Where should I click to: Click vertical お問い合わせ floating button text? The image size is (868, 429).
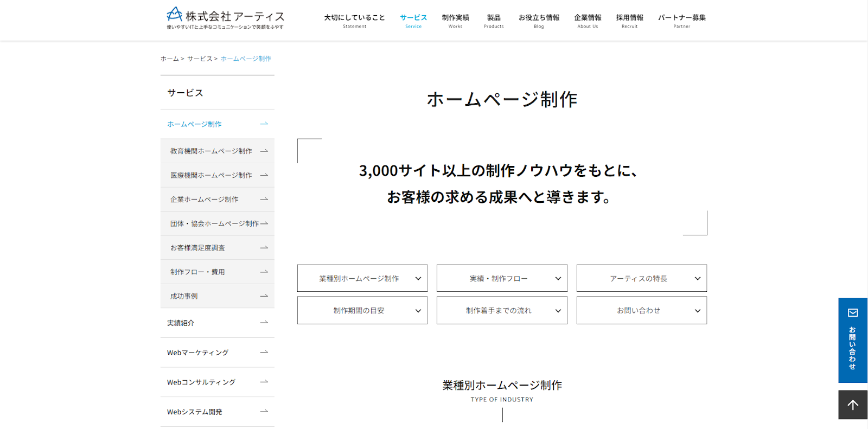852,348
